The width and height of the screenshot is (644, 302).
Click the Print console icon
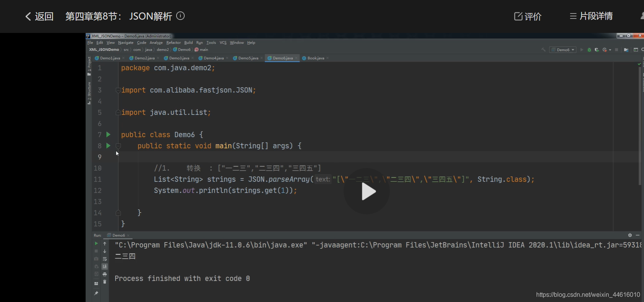click(105, 274)
